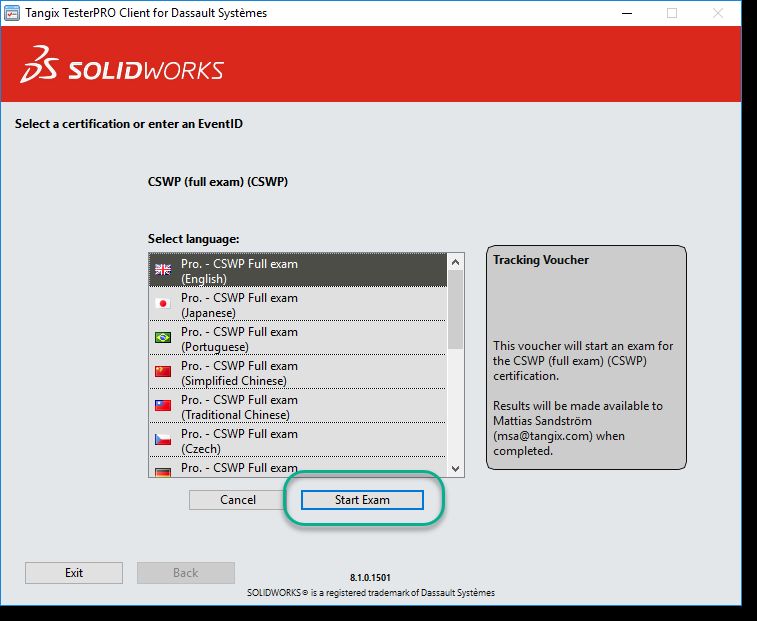The height and width of the screenshot is (621, 757).
Task: Click the TesterPRO app icon in title bar
Action: pyautogui.click(x=12, y=13)
